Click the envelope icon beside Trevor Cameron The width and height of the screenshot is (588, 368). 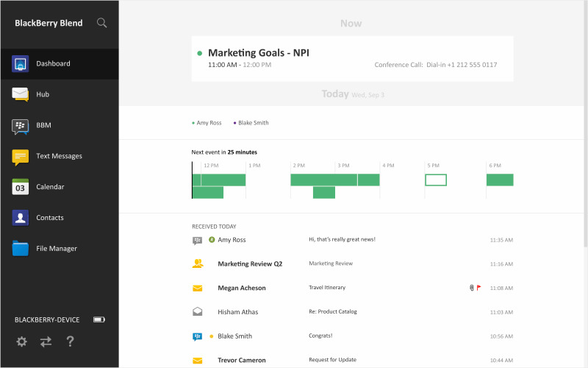click(x=197, y=361)
